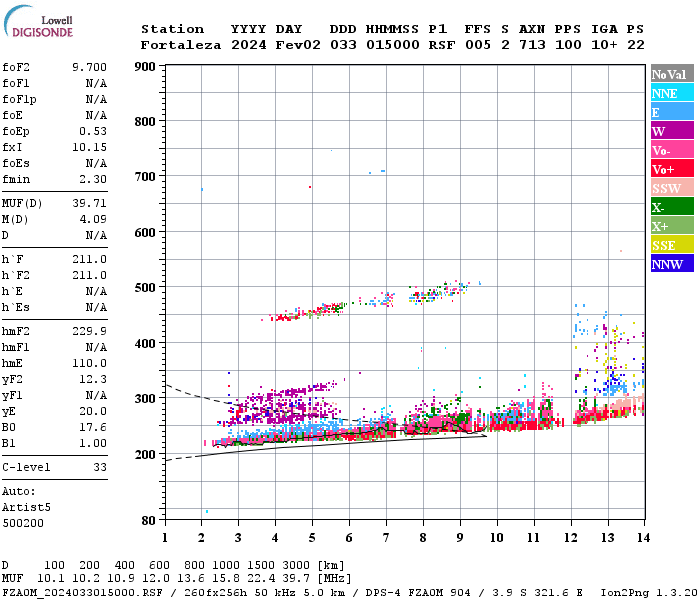The image size is (700, 600).
Task: Click the RSF program value
Action: point(442,45)
